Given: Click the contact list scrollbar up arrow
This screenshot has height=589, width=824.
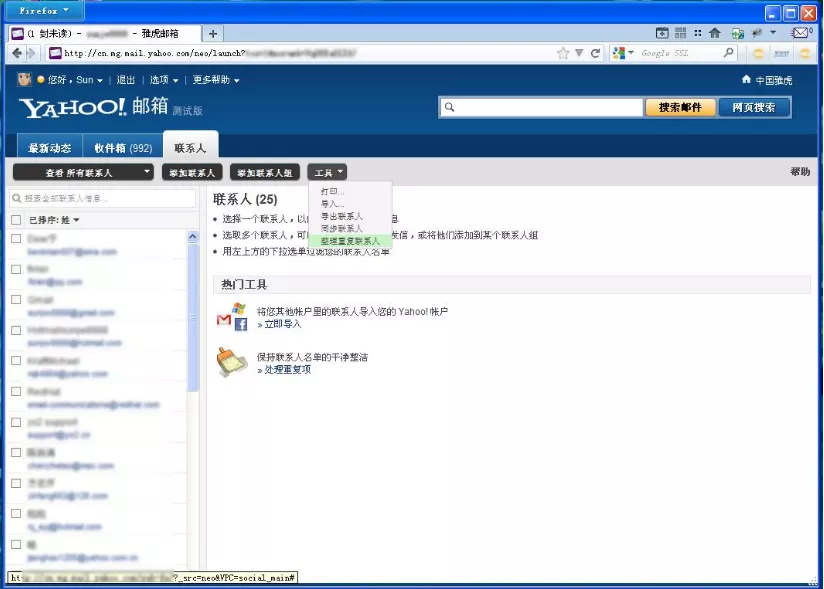Looking at the screenshot, I should 192,236.
